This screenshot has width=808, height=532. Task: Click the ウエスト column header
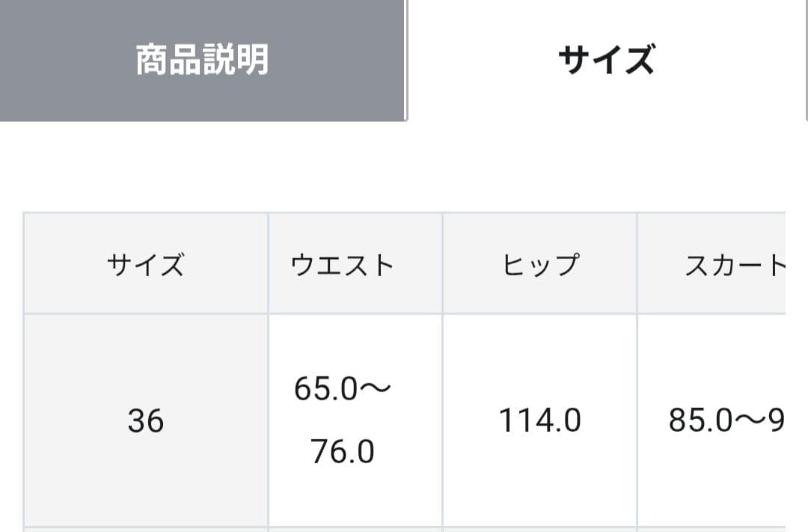click(343, 265)
